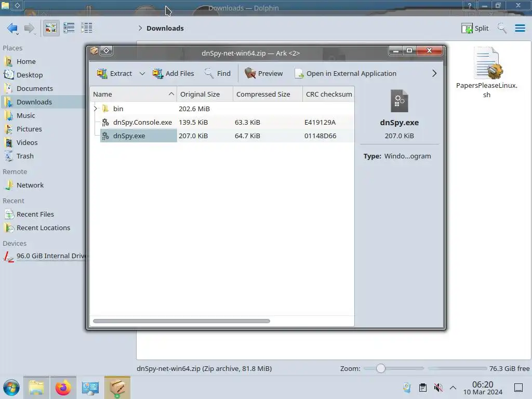The height and width of the screenshot is (399, 532).
Task: Open Find in Ark toolbar
Action: coord(218,73)
